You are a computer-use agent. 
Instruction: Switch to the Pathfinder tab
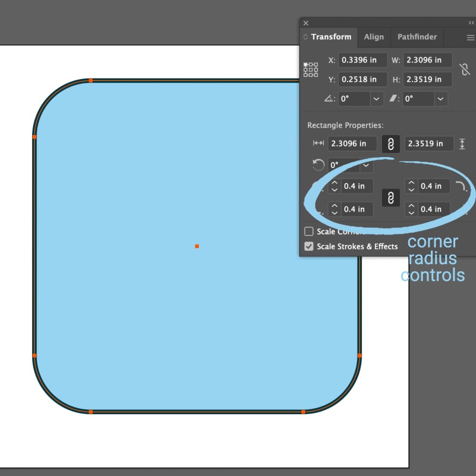(x=417, y=37)
